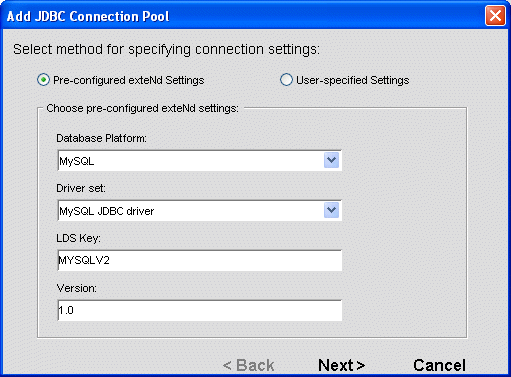Click the MySQL combo box field
Viewport: 511px width, 377px height.
tap(200, 161)
